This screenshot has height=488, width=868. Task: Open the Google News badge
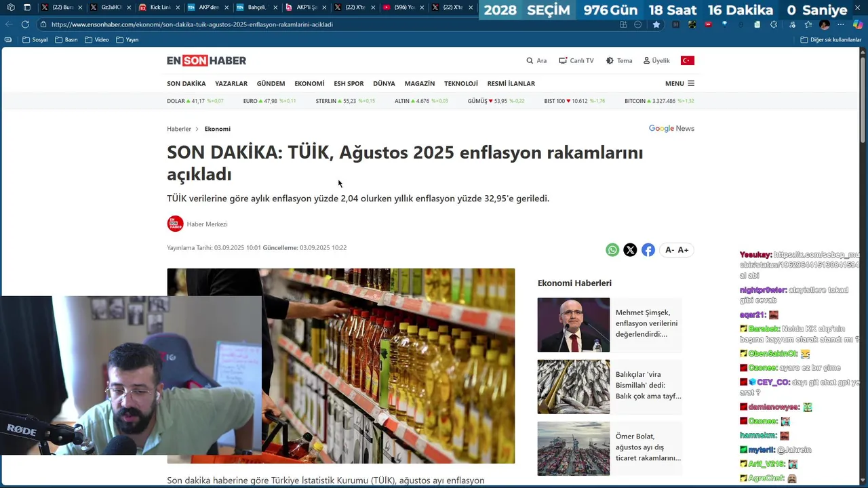pos(671,128)
